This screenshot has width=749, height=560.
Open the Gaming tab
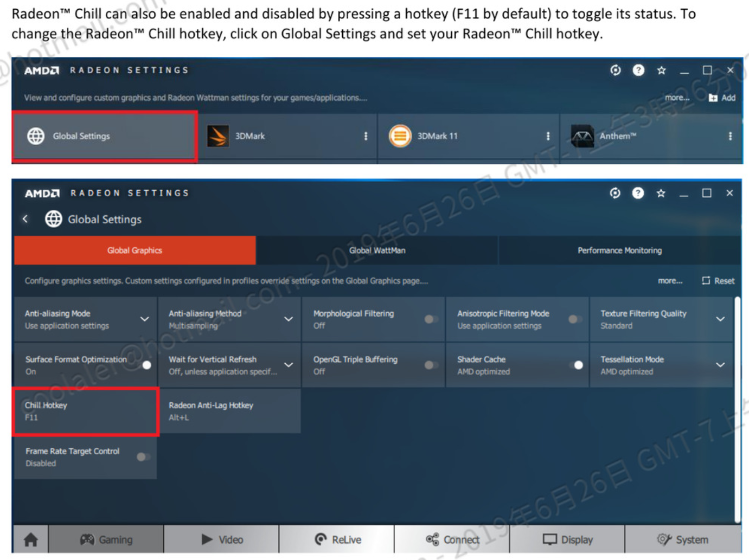tap(106, 539)
